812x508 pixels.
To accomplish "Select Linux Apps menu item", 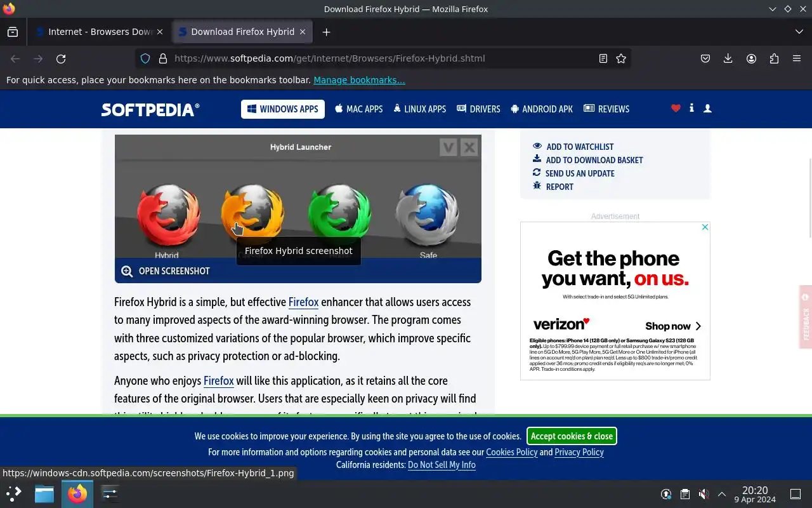I will (x=420, y=109).
